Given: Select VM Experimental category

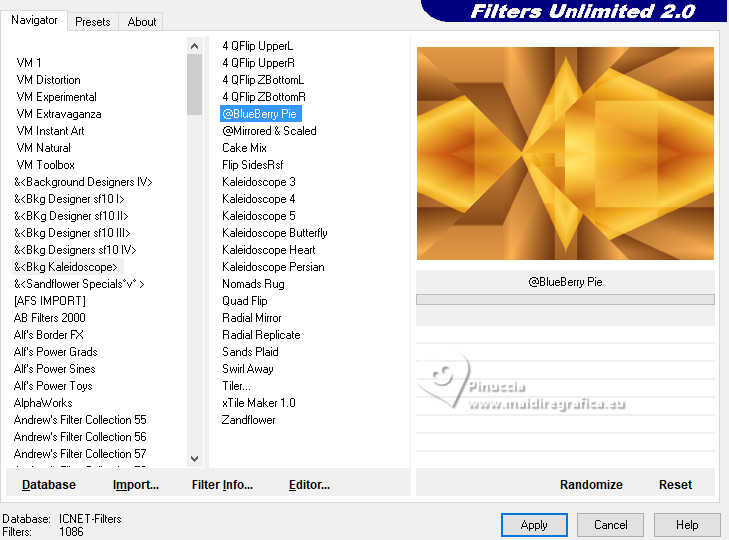Looking at the screenshot, I should 56,97.
